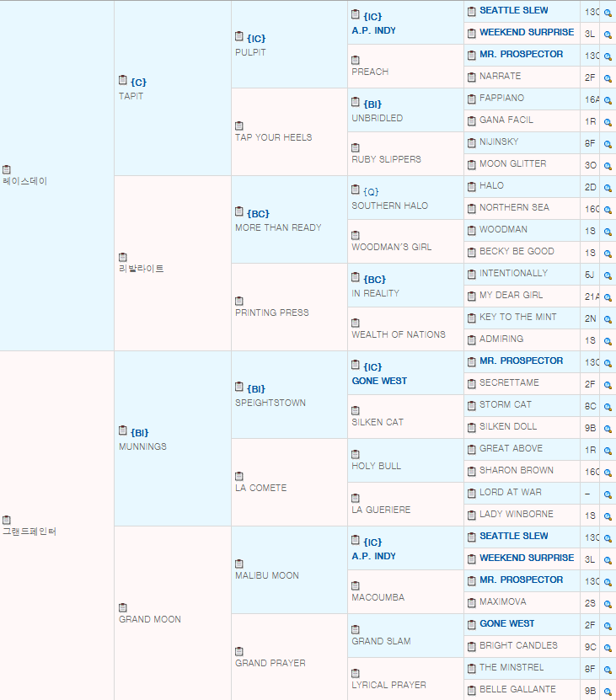Select the SILKEN CAT cell text

(x=378, y=422)
